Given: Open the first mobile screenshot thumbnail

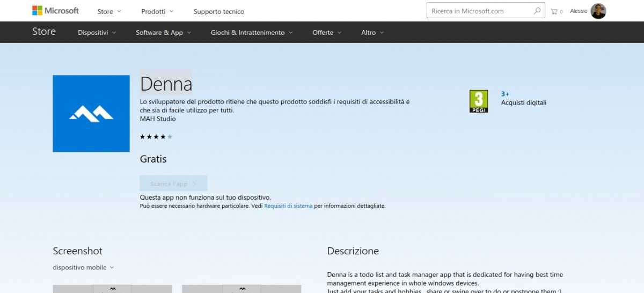Looking at the screenshot, I should click(112, 289).
